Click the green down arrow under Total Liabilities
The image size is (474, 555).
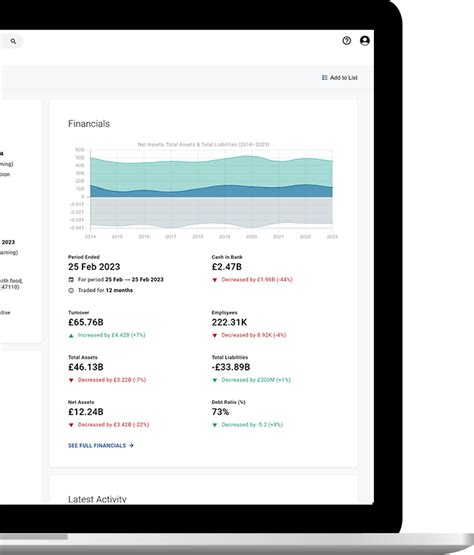[x=215, y=381]
